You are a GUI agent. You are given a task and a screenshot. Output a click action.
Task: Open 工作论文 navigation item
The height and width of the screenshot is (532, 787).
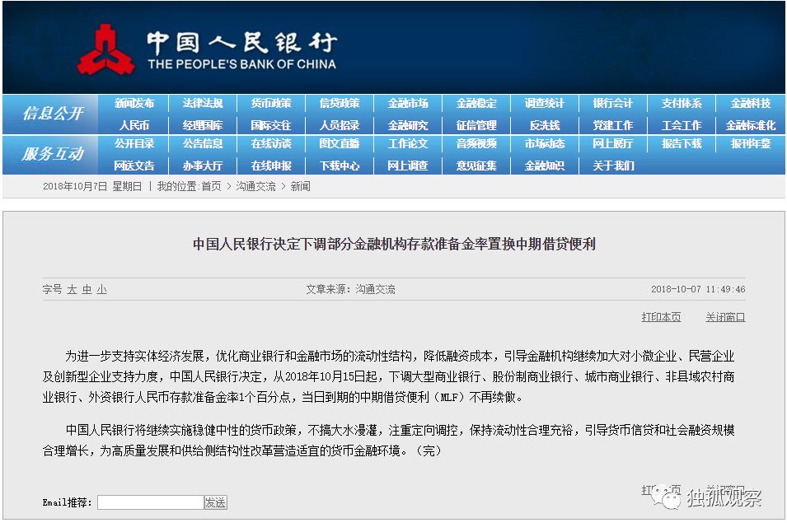tap(408, 144)
